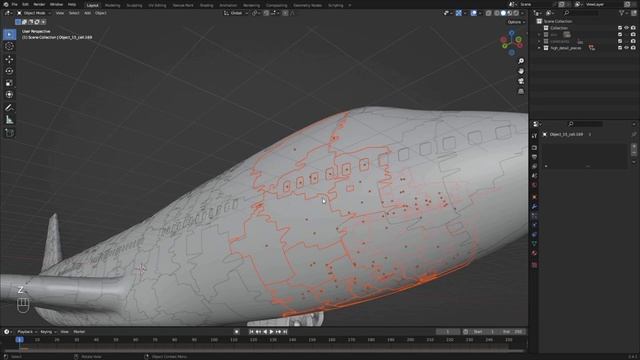
Task: Toggle viewport overlays
Action: tap(473, 13)
